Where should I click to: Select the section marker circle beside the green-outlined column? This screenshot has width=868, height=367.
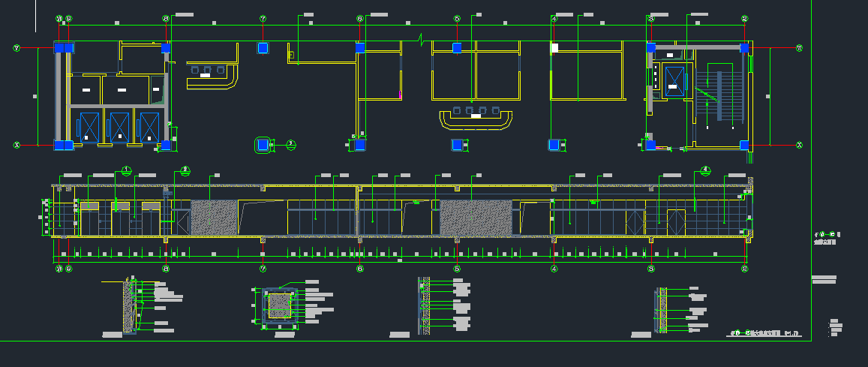292,145
